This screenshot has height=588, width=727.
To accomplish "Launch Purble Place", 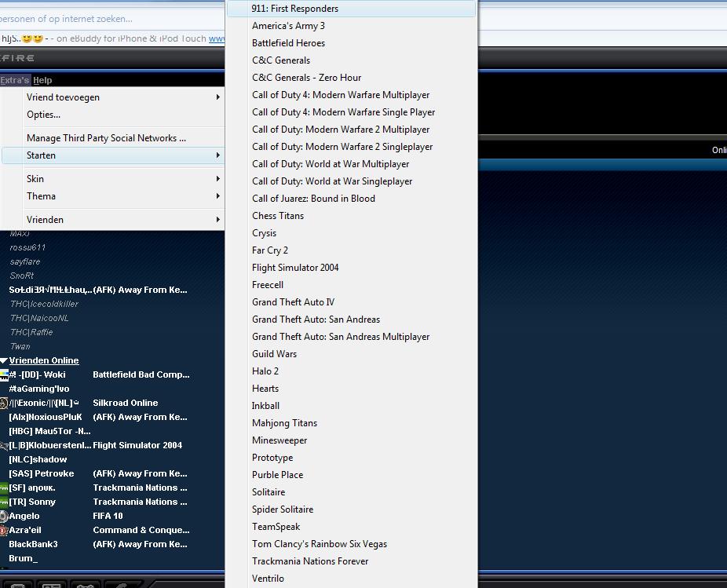I will [x=352, y=475].
